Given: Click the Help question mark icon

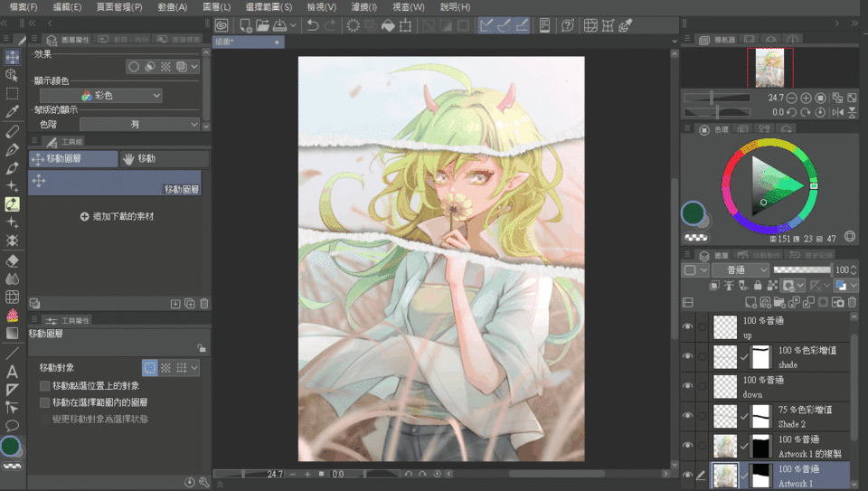Looking at the screenshot, I should click(x=568, y=25).
